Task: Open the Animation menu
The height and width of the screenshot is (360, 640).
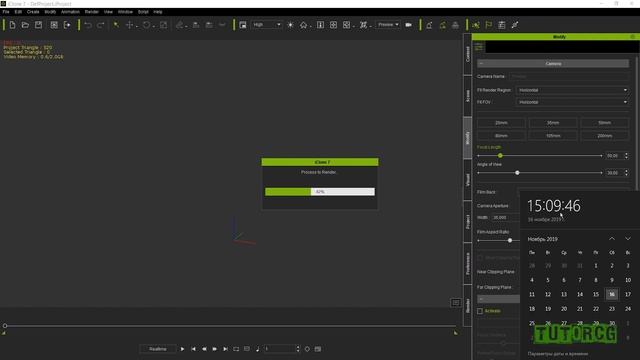Action: pos(70,12)
